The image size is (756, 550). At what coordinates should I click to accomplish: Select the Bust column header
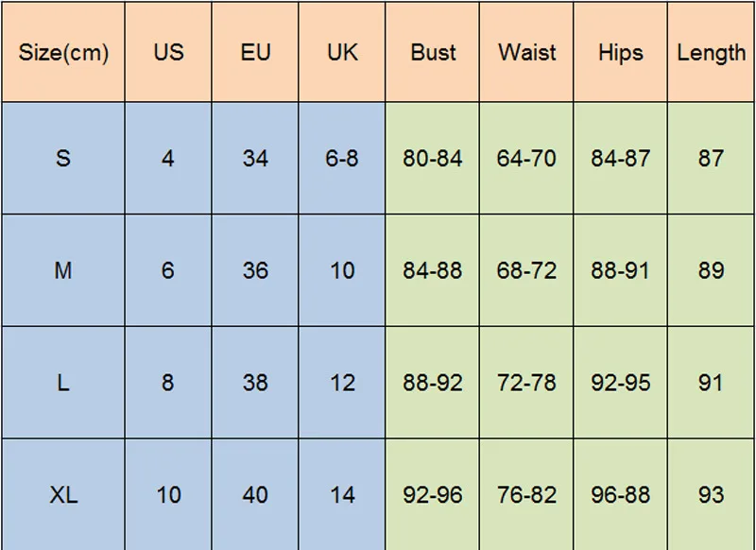coord(433,52)
